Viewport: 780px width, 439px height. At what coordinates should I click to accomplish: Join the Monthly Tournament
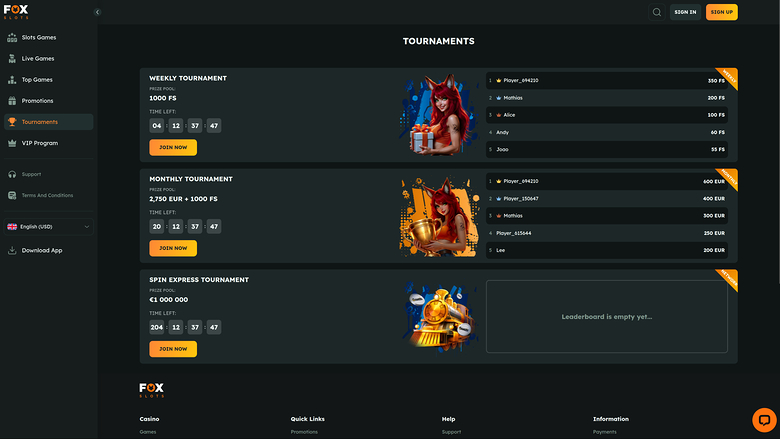tap(173, 248)
